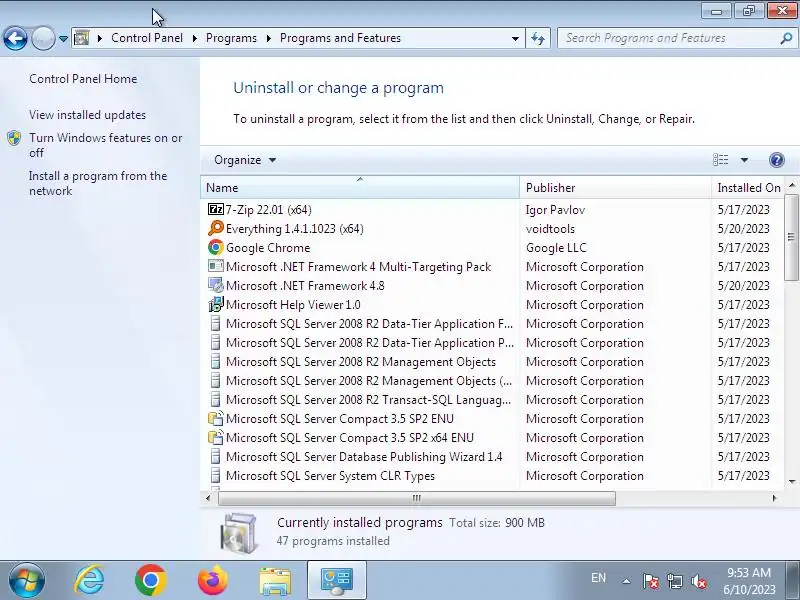Click the horizontal scrollbar right arrow
The image size is (800, 600).
click(774, 498)
